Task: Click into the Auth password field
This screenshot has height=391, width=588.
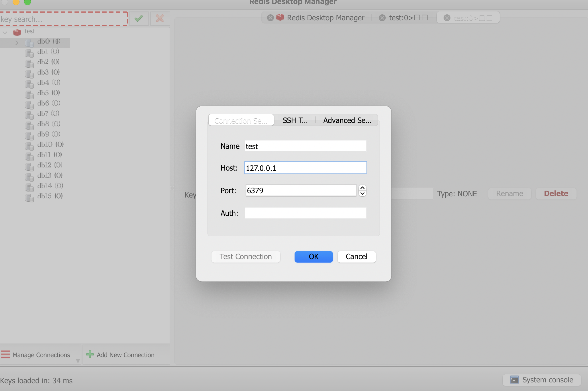Action: (x=305, y=213)
